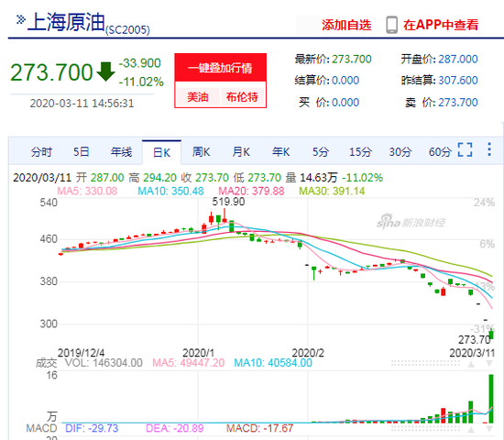Click the 买价 value 0.000
504x440 pixels.
tap(345, 103)
